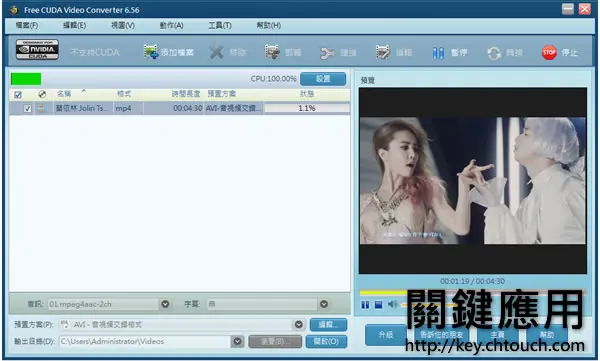Open the 動作(A) menu
Image resolution: width=600 pixels, height=361 pixels.
point(171,25)
